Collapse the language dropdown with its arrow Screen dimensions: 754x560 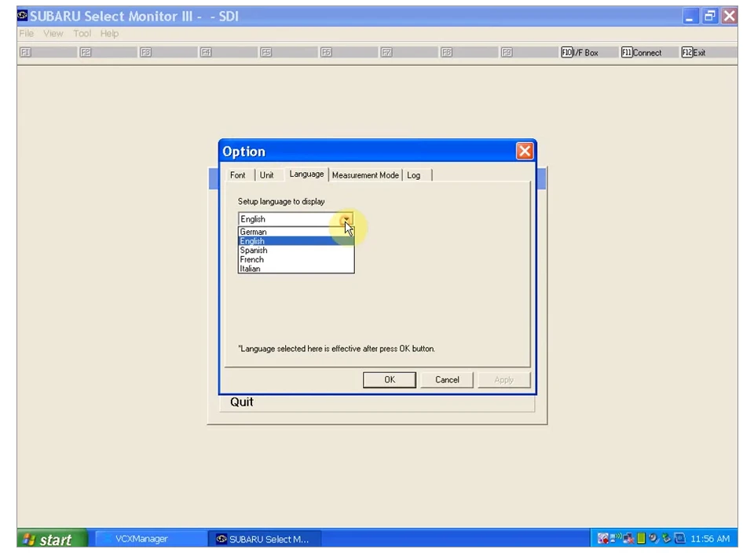click(346, 219)
